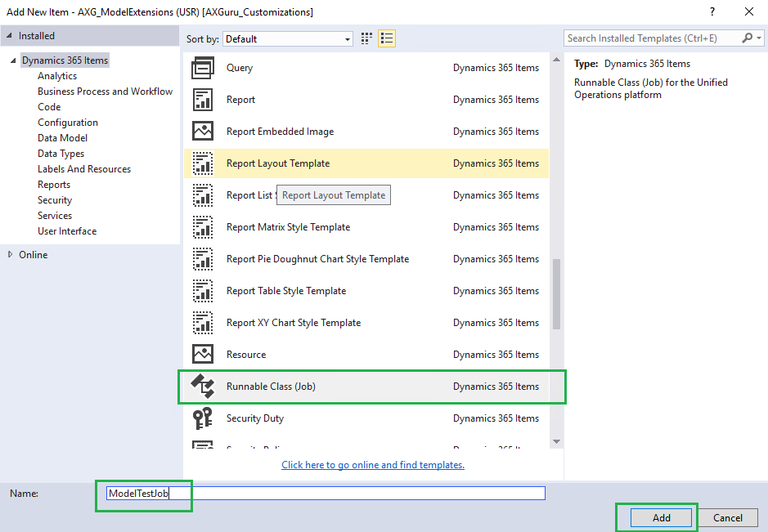Select the Dynamics 365 Items node
Screen dimensions: 768x532
tap(65, 60)
